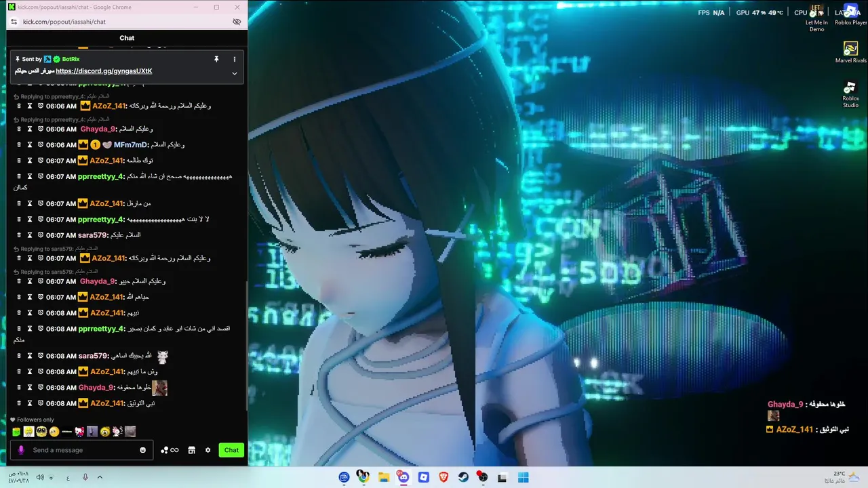Click the Followers only indicator
Viewport: 868px width, 488px height.
click(32, 420)
